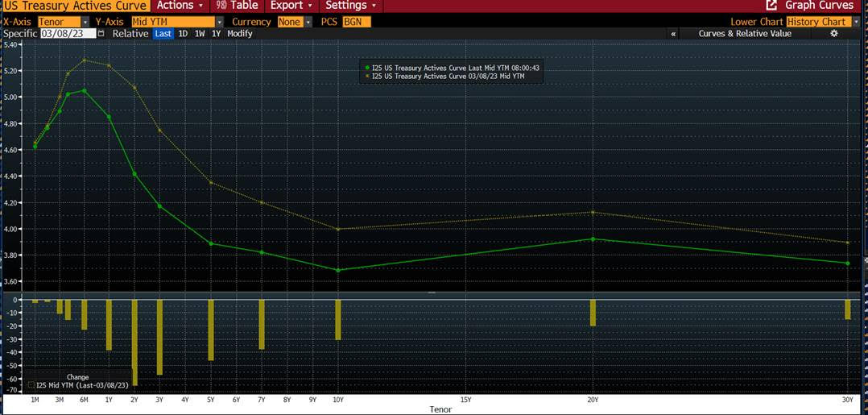Open the Settings dropdown menu
The width and height of the screenshot is (868, 415).
[x=351, y=6]
